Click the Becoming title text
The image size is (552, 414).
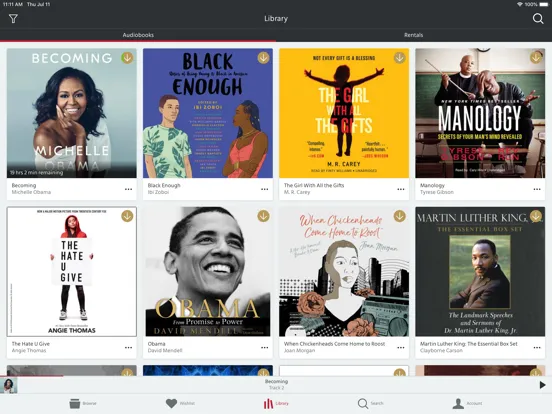[x=24, y=185]
